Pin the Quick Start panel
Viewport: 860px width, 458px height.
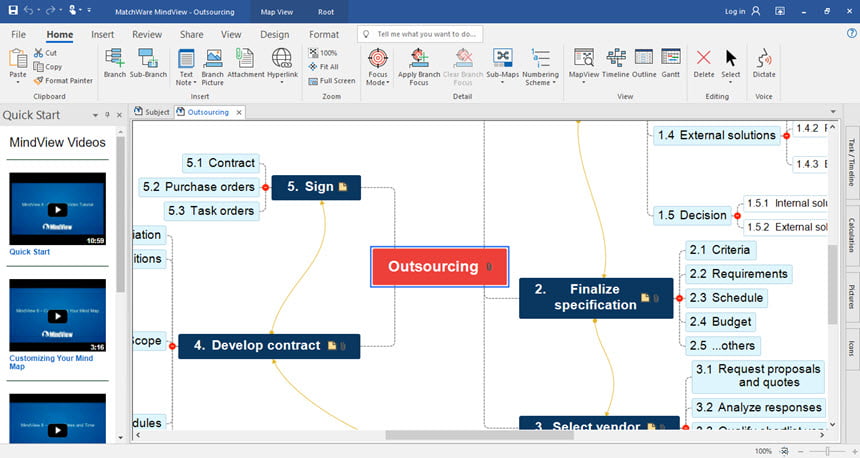tap(107, 115)
